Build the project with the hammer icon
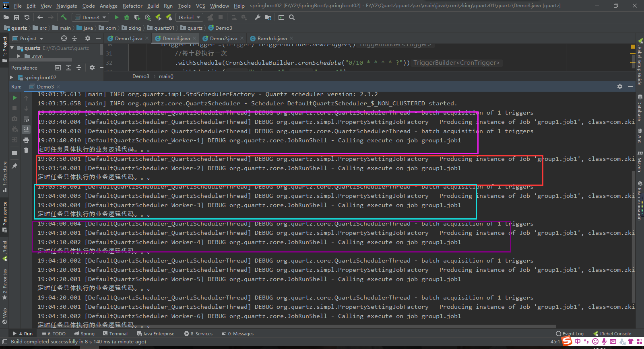644x349 pixels. [64, 17]
